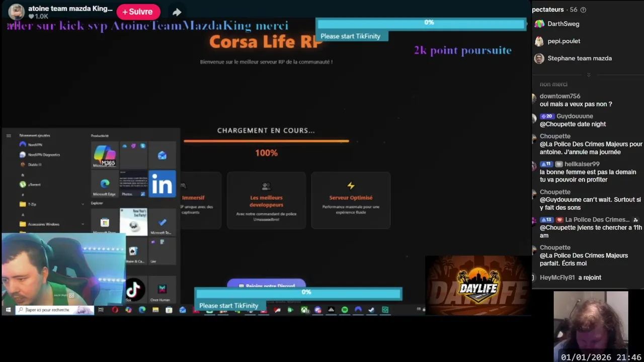Open Steam from the taskbar
The width and height of the screenshot is (644, 362).
pos(371,310)
